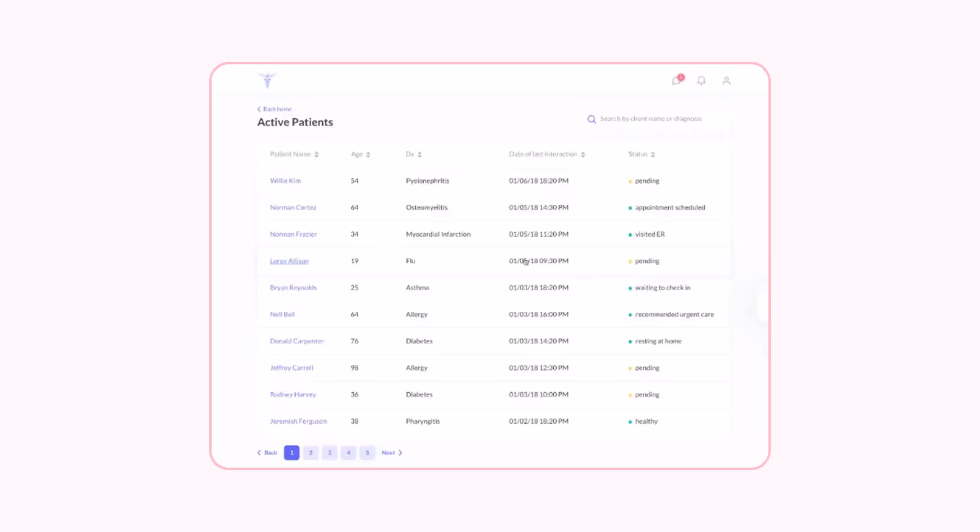Open patient Norman Cortez
This screenshot has height=532, width=980.
click(293, 207)
